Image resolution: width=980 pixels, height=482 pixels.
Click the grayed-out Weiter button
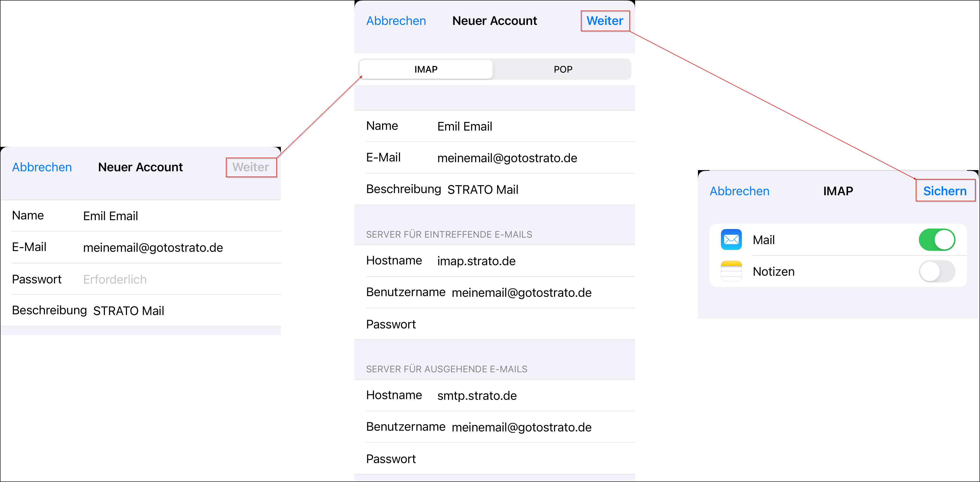tap(251, 167)
